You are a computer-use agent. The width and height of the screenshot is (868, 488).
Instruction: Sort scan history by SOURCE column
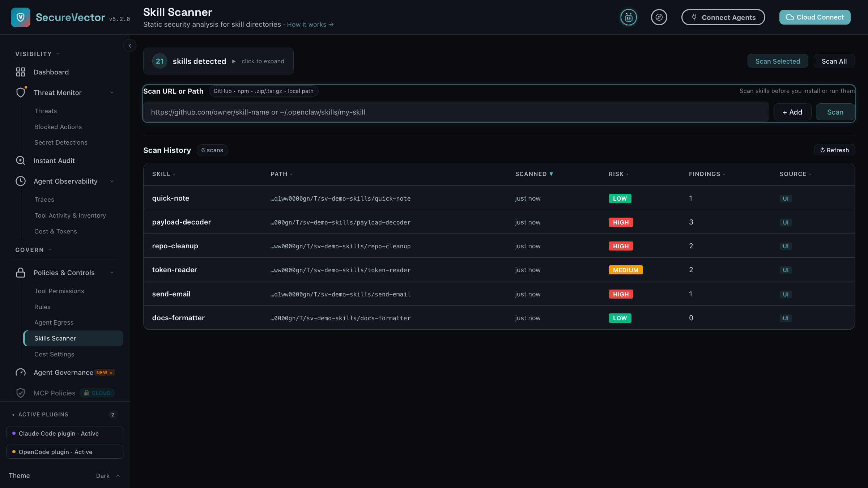click(795, 174)
